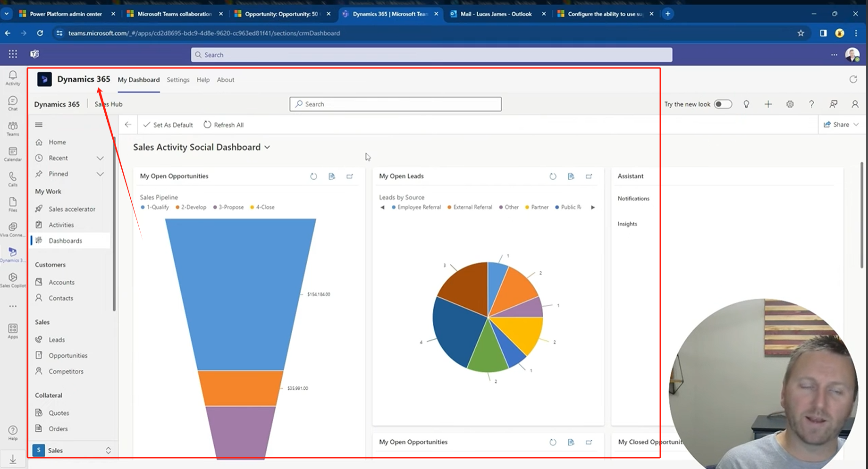Click the download desktop app icon
This screenshot has height=469, width=868.
pyautogui.click(x=13, y=459)
